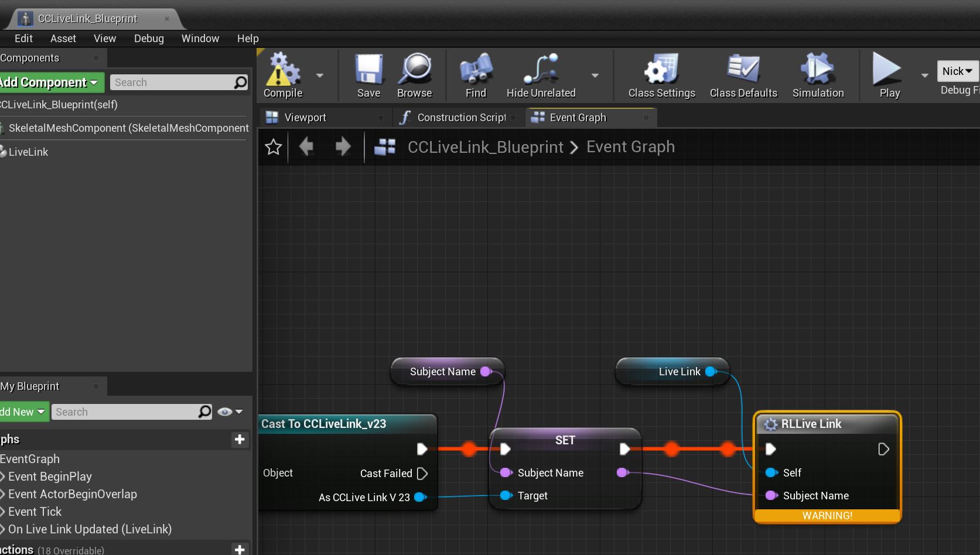Select Event BeginPlay entry
The width and height of the screenshot is (980, 555).
[49, 477]
